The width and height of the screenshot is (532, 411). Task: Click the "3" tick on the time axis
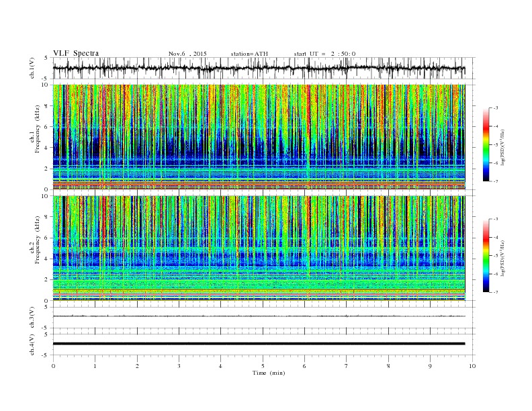tap(179, 366)
